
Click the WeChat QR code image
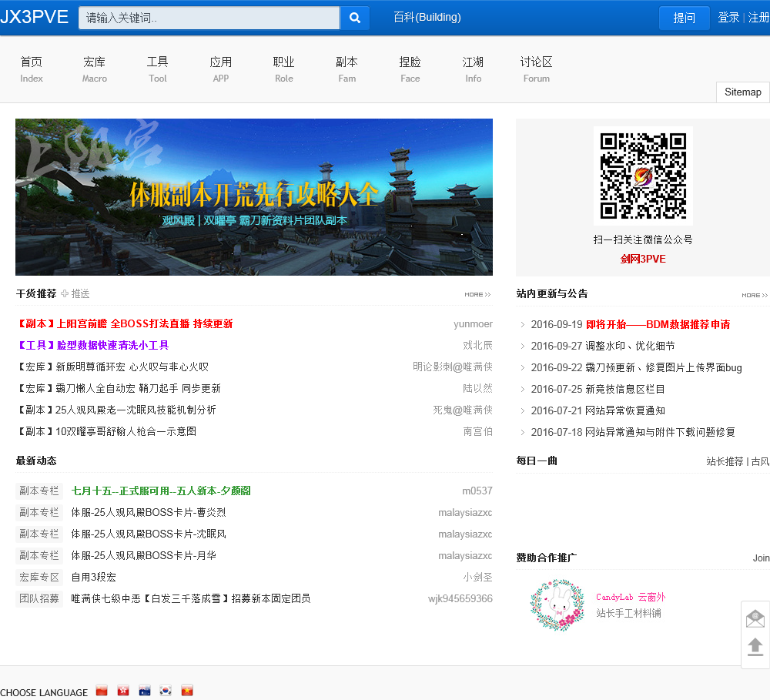click(x=643, y=176)
